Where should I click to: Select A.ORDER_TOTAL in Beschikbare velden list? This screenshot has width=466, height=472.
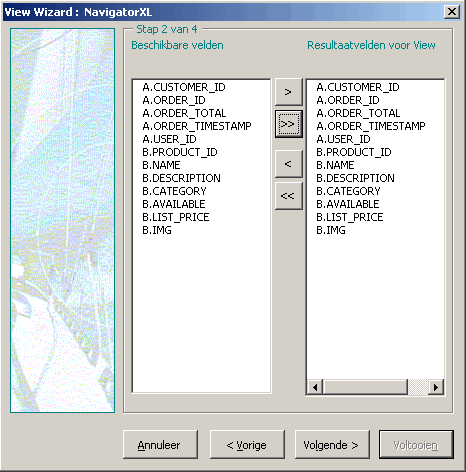click(184, 113)
